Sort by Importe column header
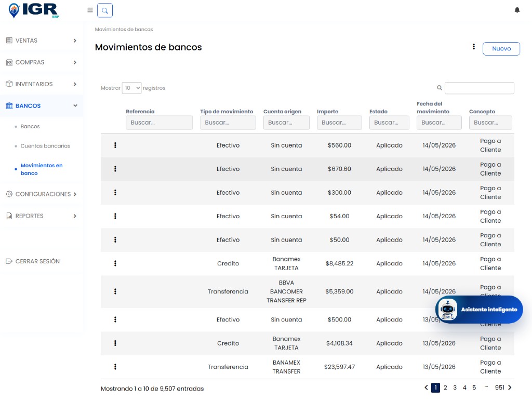The width and height of the screenshot is (532, 414). [327, 111]
